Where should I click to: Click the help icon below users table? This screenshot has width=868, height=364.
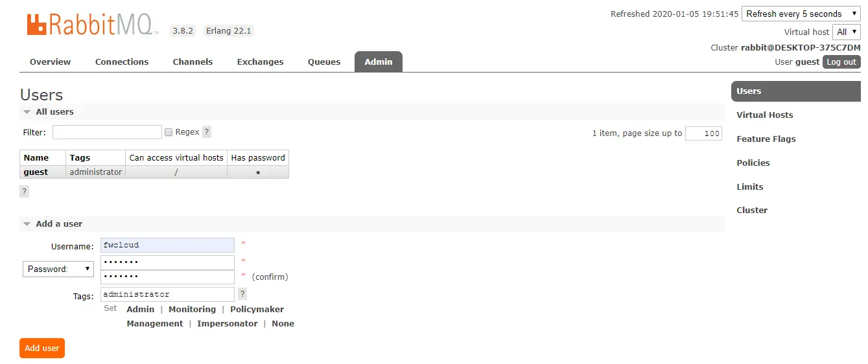click(x=24, y=191)
